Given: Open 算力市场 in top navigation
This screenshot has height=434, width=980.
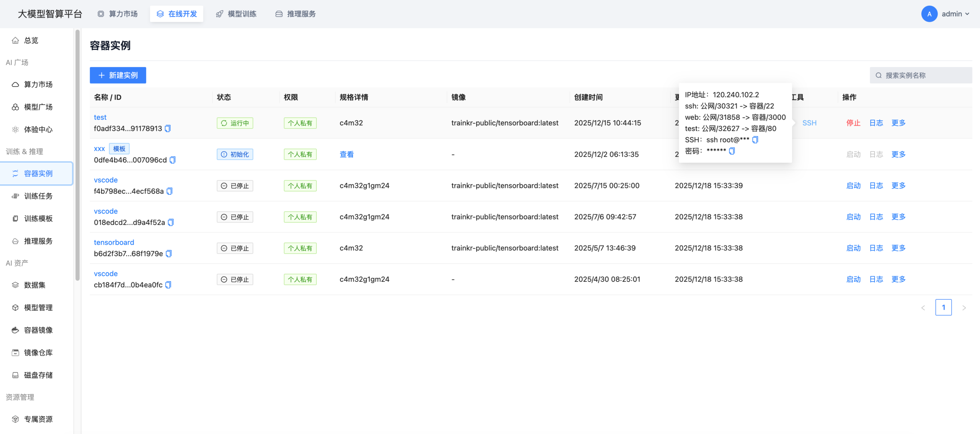Looking at the screenshot, I should tap(118, 14).
